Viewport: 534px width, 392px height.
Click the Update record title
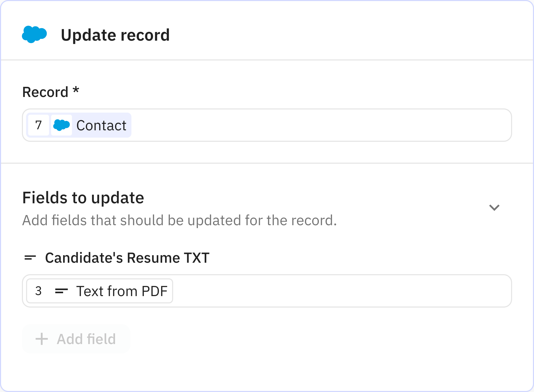coord(115,34)
